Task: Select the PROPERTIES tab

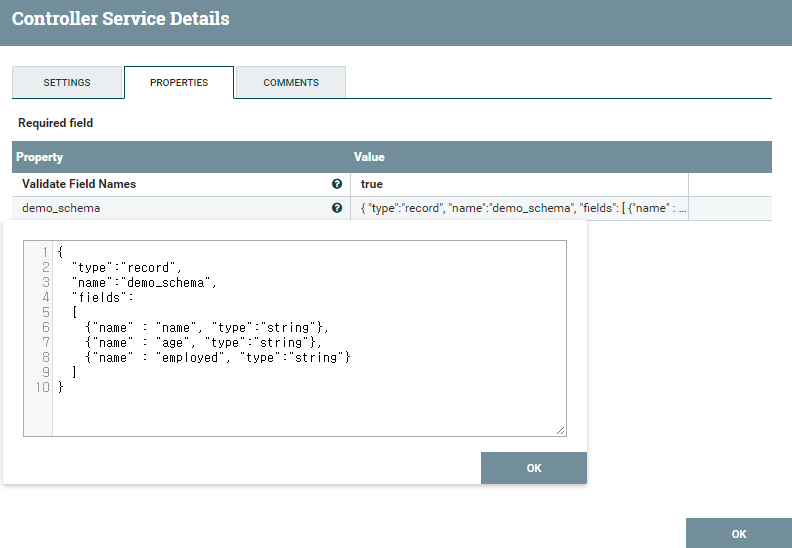Action: point(179,82)
